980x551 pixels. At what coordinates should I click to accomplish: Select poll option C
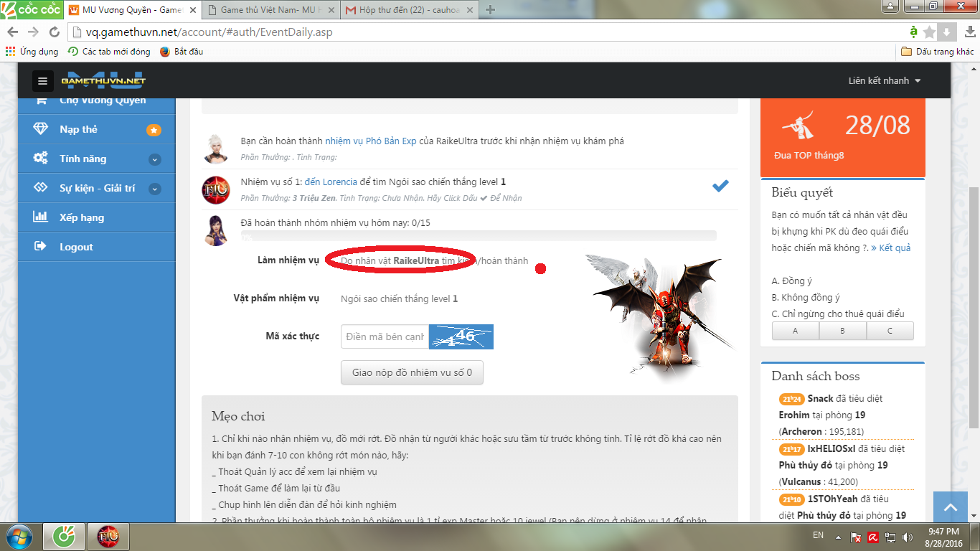(x=890, y=331)
